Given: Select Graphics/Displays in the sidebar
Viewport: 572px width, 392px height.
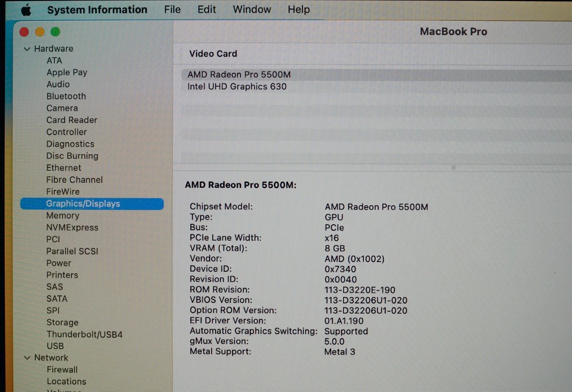Looking at the screenshot, I should 92,204.
